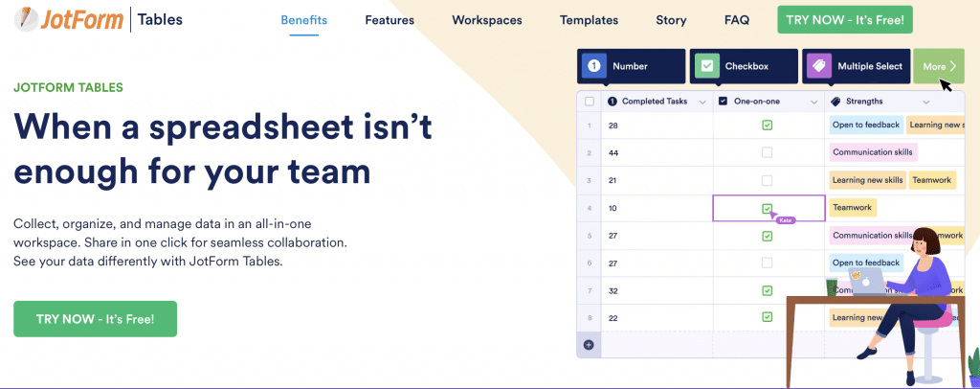Toggle One-on-one checkbox in row 4
The image size is (980, 389).
(x=767, y=208)
